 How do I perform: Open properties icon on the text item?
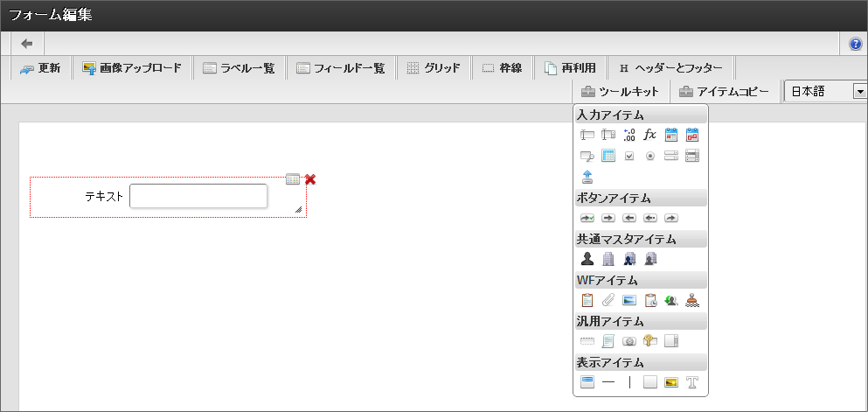click(293, 179)
